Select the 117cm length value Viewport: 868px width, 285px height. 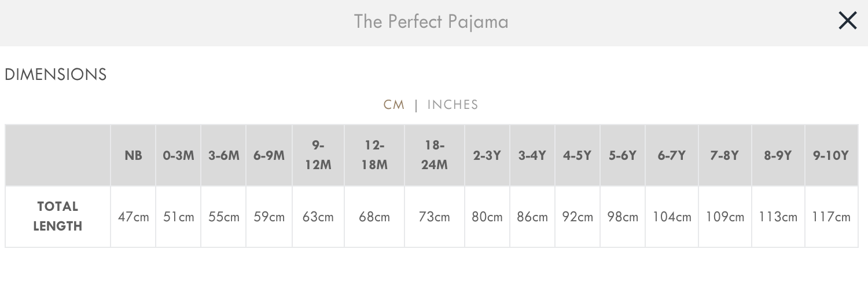(x=831, y=217)
